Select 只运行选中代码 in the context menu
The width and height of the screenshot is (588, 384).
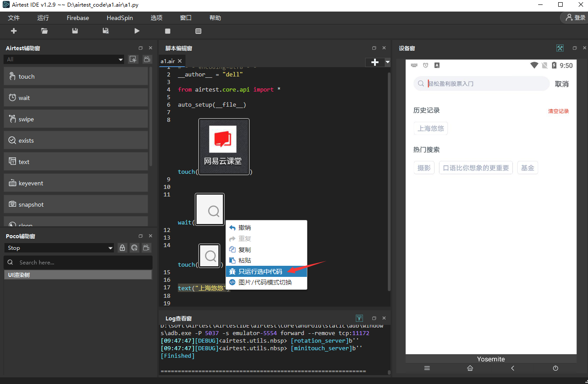coord(260,272)
